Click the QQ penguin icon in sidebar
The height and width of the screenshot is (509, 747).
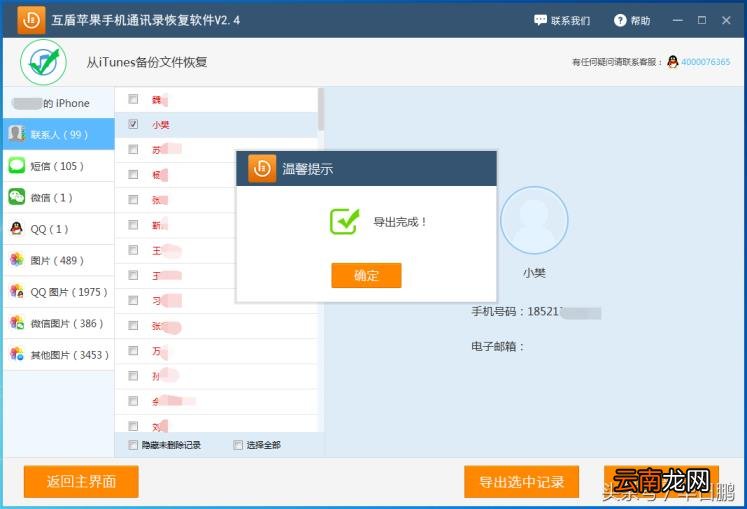click(17, 228)
